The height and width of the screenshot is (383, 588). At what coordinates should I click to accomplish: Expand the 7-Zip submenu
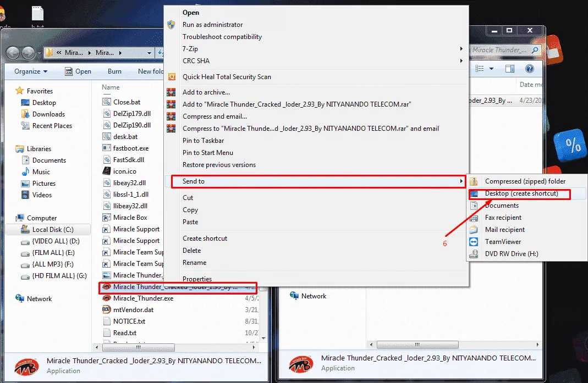pos(317,49)
